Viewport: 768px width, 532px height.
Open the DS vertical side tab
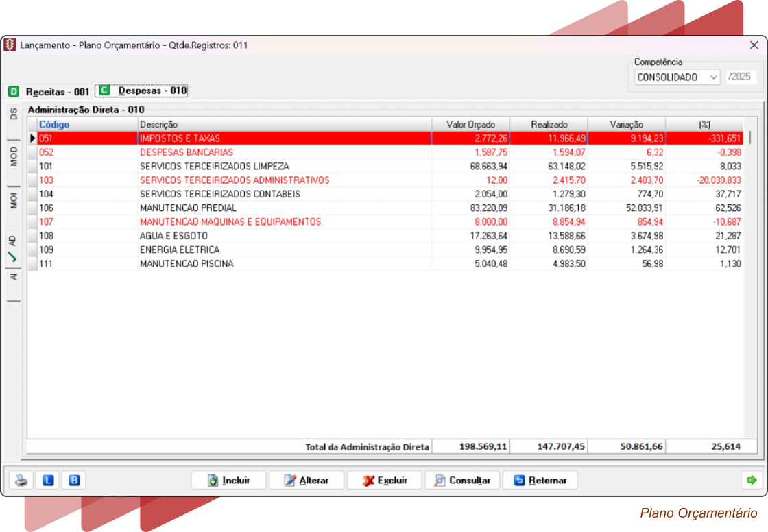click(13, 114)
